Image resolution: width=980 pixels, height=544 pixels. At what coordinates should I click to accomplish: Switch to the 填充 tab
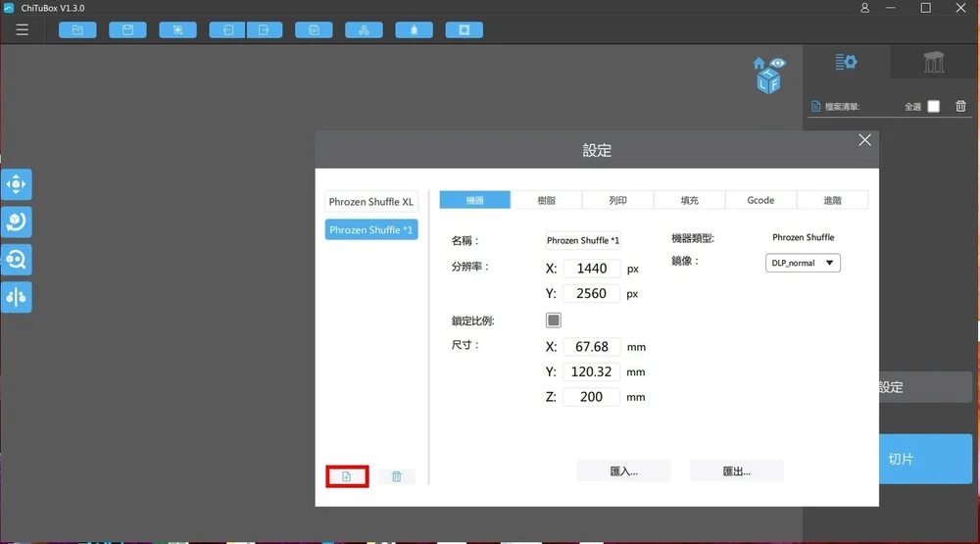coord(689,200)
